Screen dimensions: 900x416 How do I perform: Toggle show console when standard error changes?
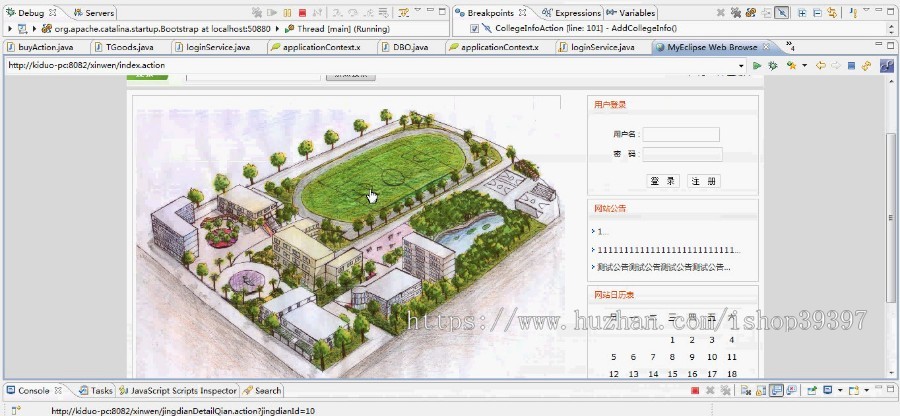[792, 391]
